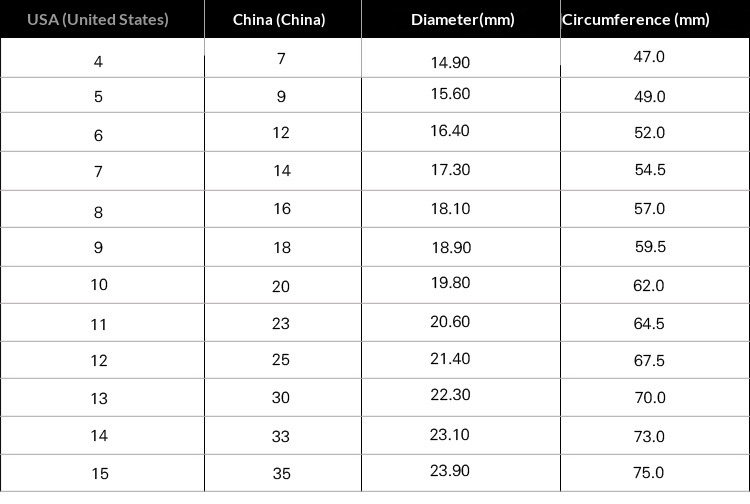The image size is (750, 504).
Task: Select China size 35 cell
Action: [x=281, y=473]
